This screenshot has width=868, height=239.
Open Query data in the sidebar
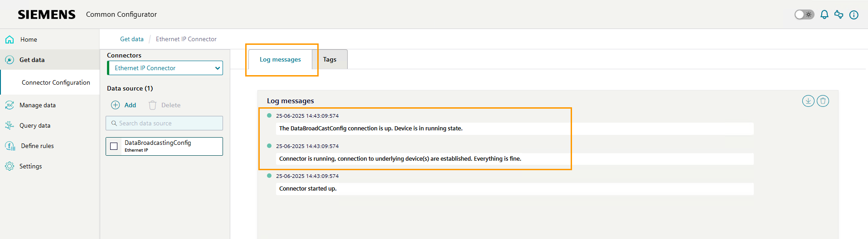49,125
